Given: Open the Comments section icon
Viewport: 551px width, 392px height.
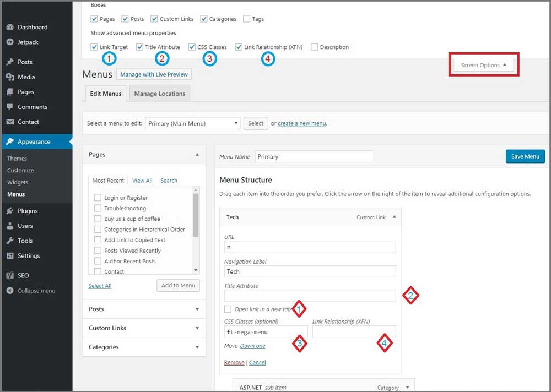Looking at the screenshot, I should 9,107.
